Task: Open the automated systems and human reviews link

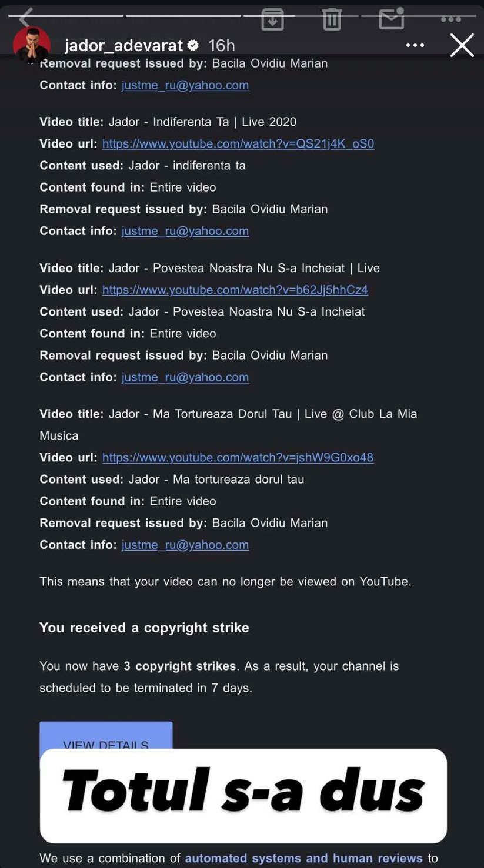Action: point(303,859)
